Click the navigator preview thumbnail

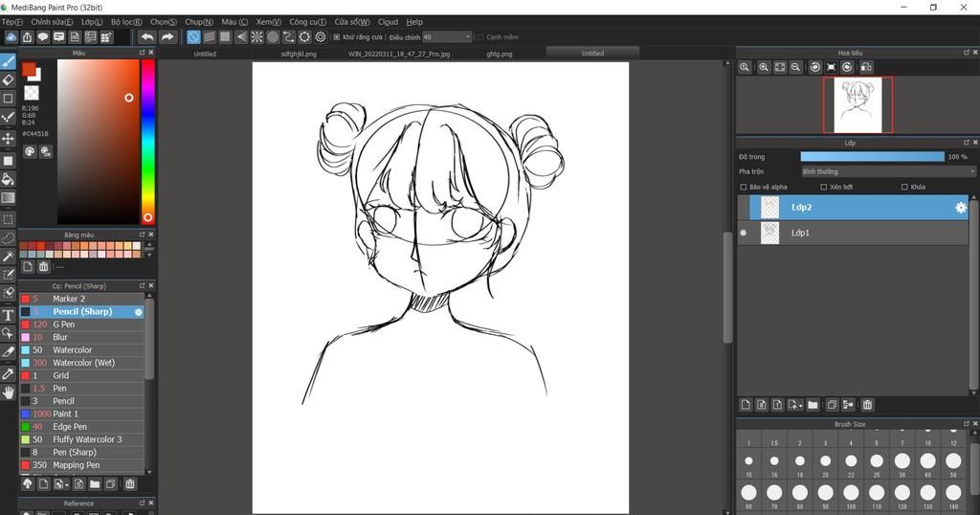857,105
